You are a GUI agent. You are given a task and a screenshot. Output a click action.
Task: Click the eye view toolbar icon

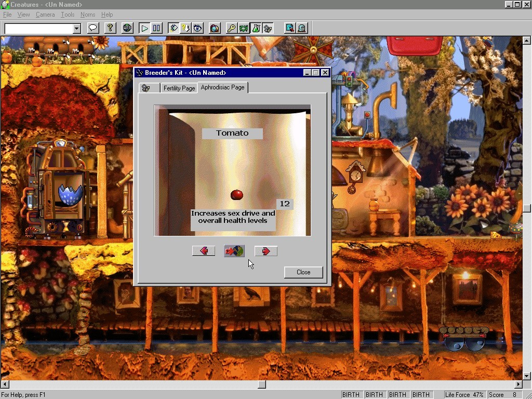click(x=198, y=28)
